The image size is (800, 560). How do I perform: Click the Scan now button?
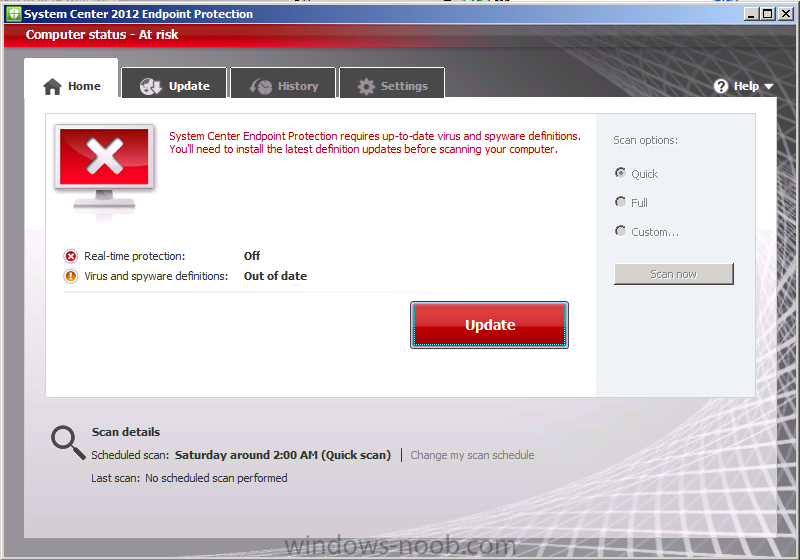coord(673,274)
